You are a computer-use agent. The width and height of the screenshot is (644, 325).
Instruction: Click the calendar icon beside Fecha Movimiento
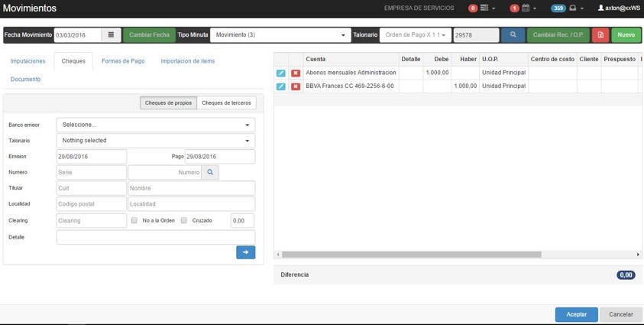pos(111,35)
